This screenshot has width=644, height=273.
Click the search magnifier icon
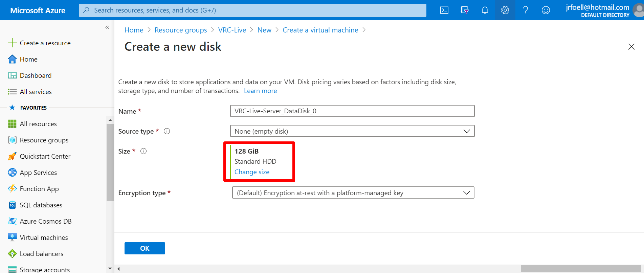86,10
